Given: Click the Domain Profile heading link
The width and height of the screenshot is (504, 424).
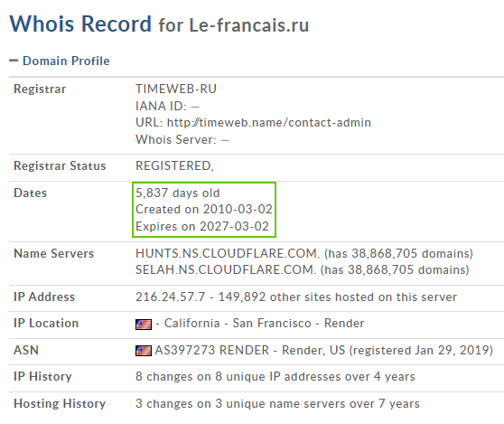Looking at the screenshot, I should coord(66,61).
